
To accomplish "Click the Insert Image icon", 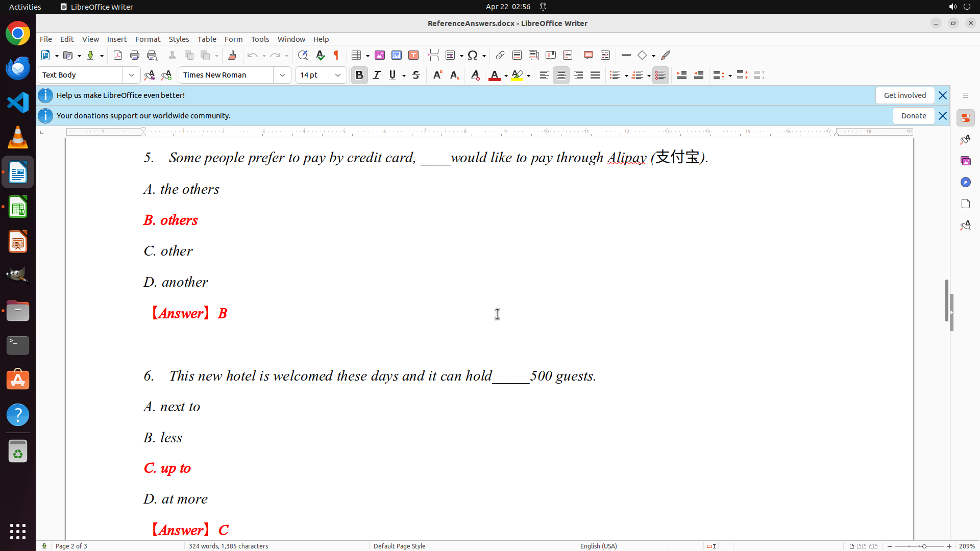I will [380, 55].
